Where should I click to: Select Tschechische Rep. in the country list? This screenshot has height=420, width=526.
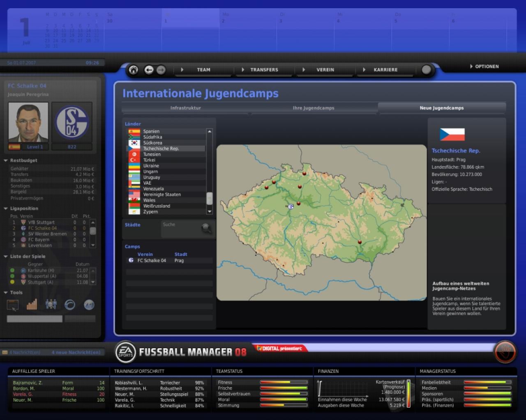[x=166, y=149]
